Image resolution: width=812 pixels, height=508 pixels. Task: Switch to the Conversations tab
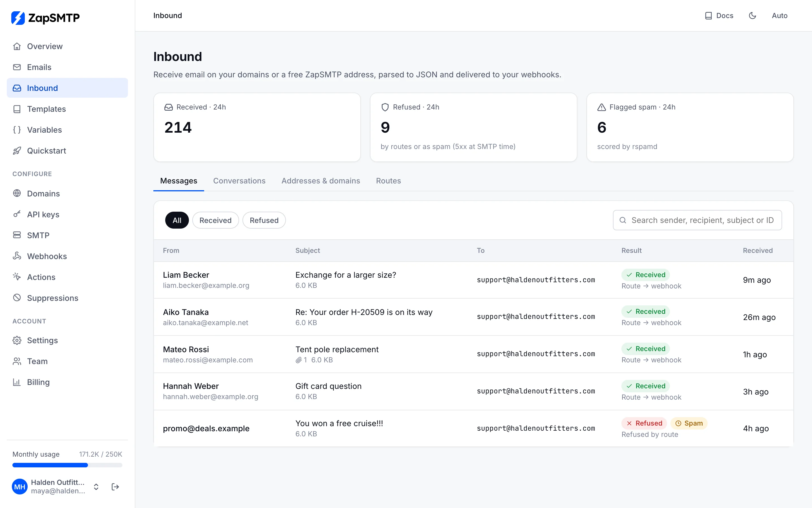click(239, 181)
